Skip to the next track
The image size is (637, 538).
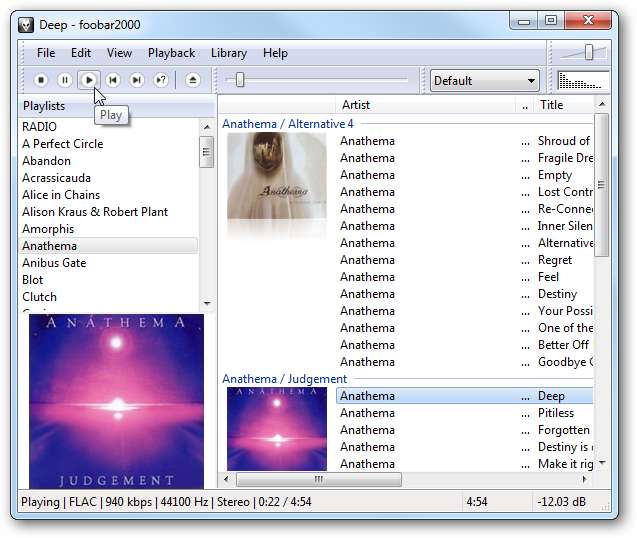(137, 80)
